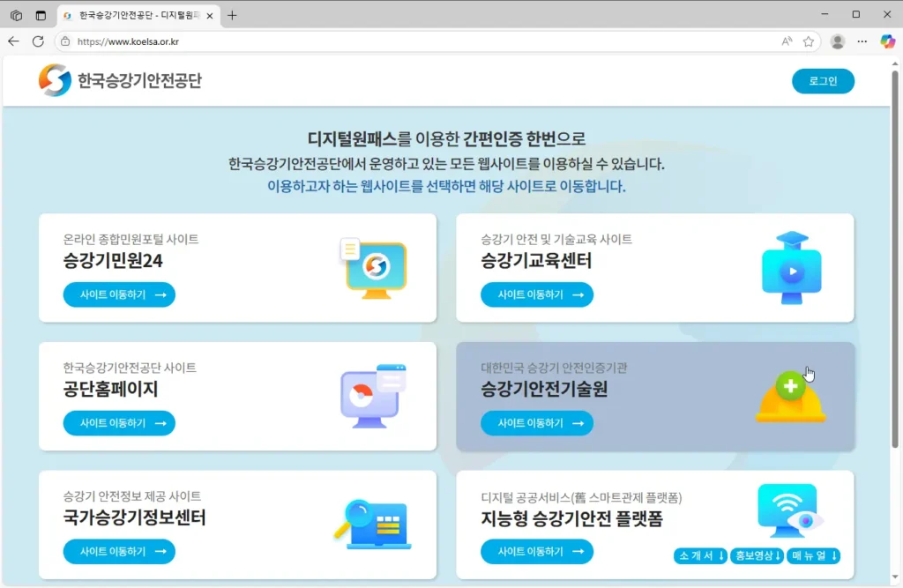Click the 지능형 승강기안전 플랫폼 heading

(x=571, y=519)
